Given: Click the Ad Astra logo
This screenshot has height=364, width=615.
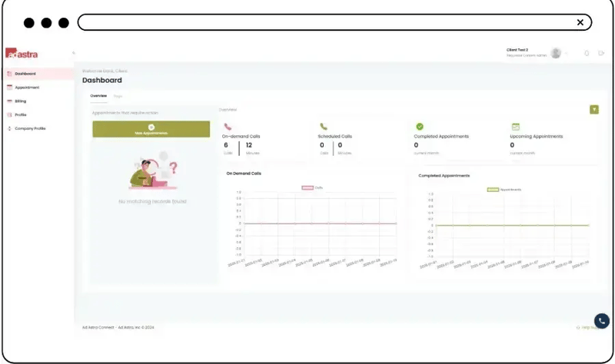Looking at the screenshot, I should (22, 54).
